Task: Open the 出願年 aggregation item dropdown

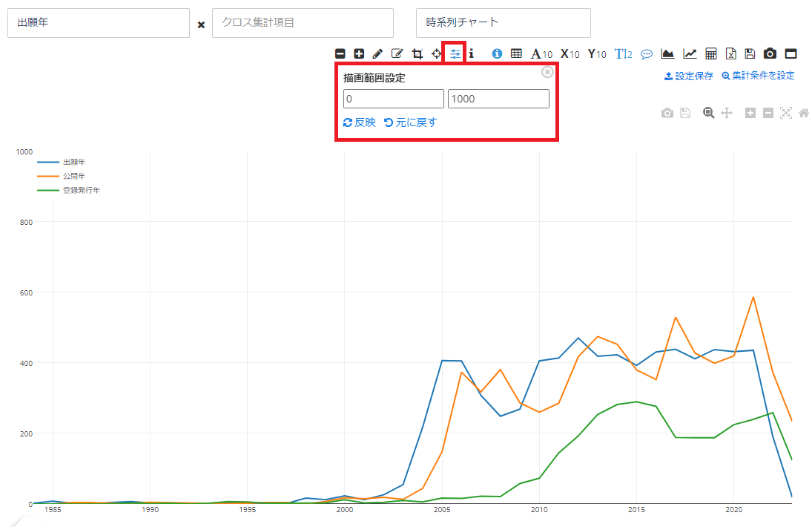Action: [99, 23]
